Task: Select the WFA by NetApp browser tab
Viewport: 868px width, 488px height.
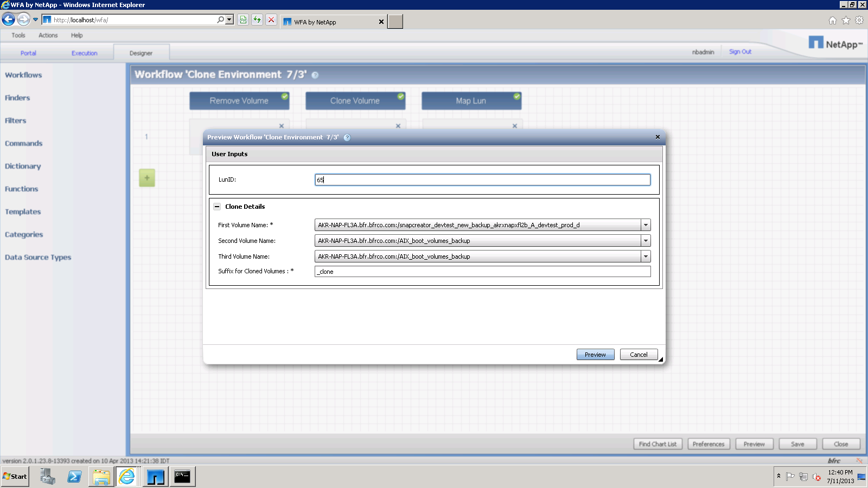Action: (334, 22)
